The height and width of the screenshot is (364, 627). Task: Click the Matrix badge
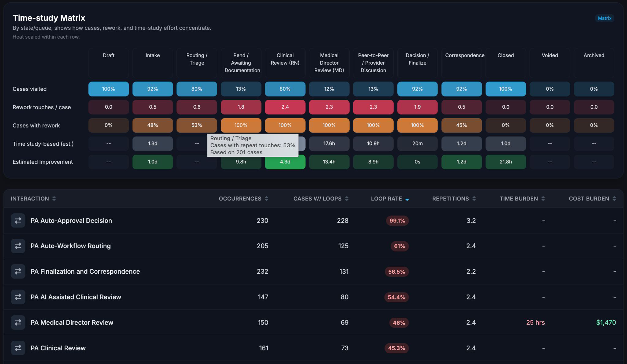click(605, 18)
